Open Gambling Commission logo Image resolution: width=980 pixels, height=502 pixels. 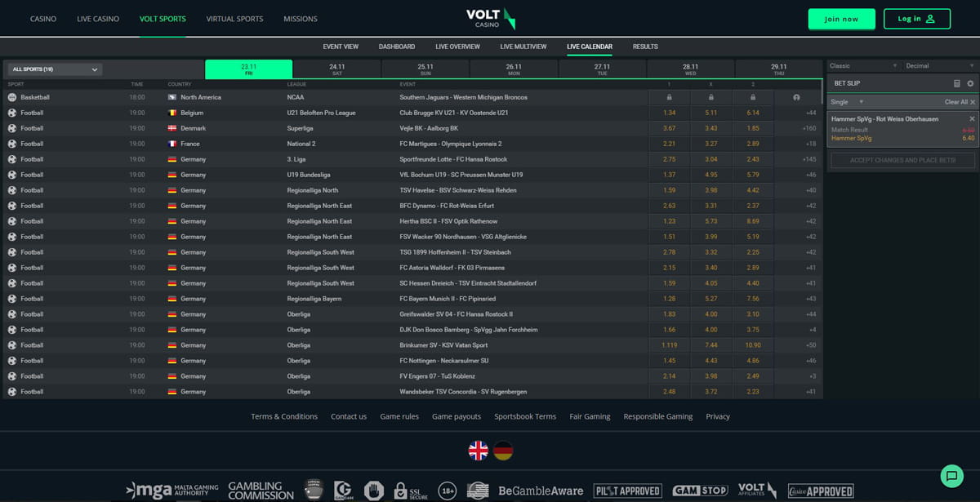[261, 491]
